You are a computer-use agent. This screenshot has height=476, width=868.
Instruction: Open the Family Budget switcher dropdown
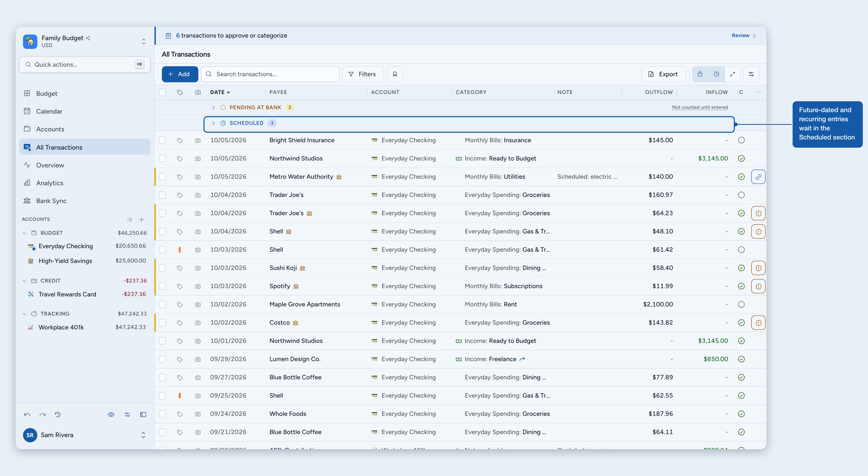[x=143, y=41]
